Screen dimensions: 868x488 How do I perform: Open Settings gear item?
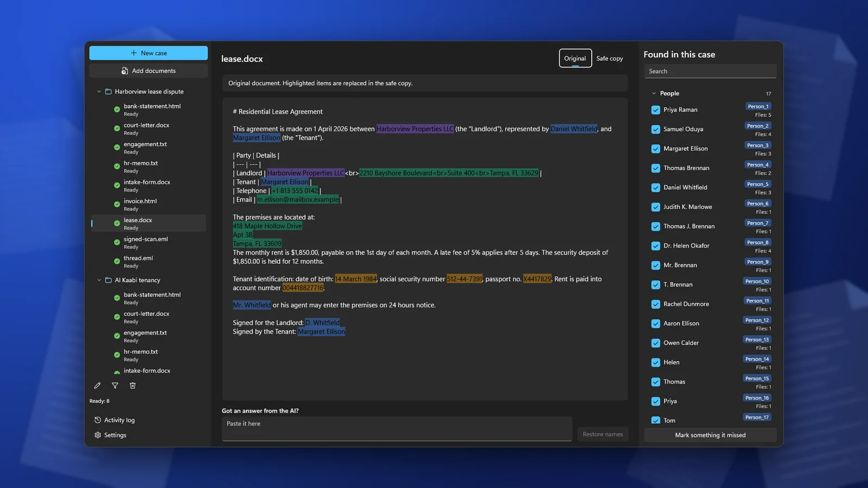pyautogui.click(x=111, y=435)
